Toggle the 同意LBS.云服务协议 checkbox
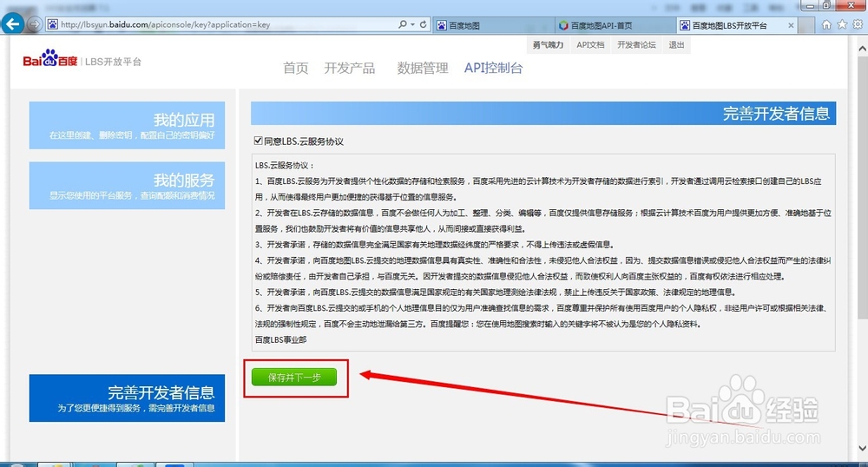Image resolution: width=868 pixels, height=467 pixels. pyautogui.click(x=258, y=141)
